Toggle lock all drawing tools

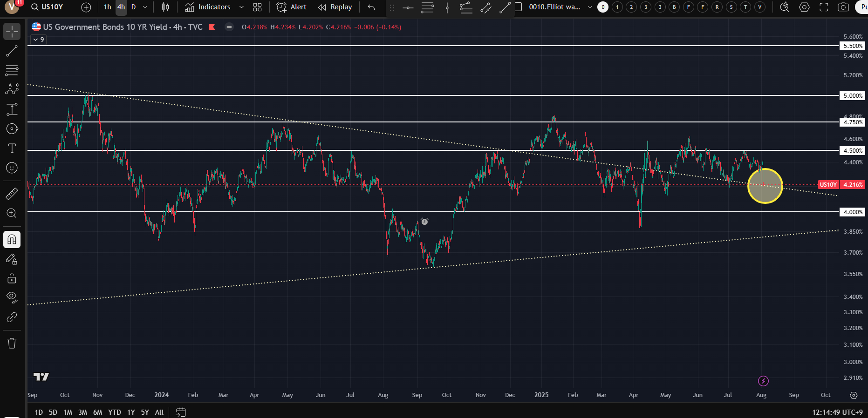(12, 278)
